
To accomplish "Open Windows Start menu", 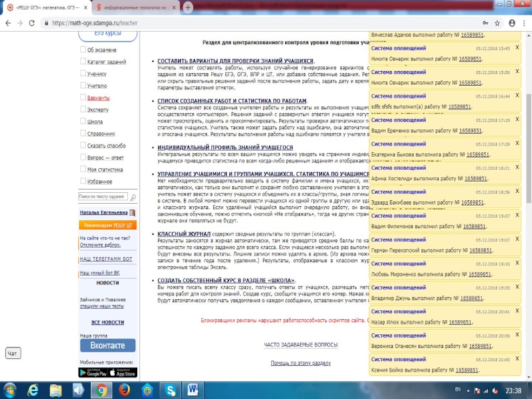I will pyautogui.click(x=10, y=390).
